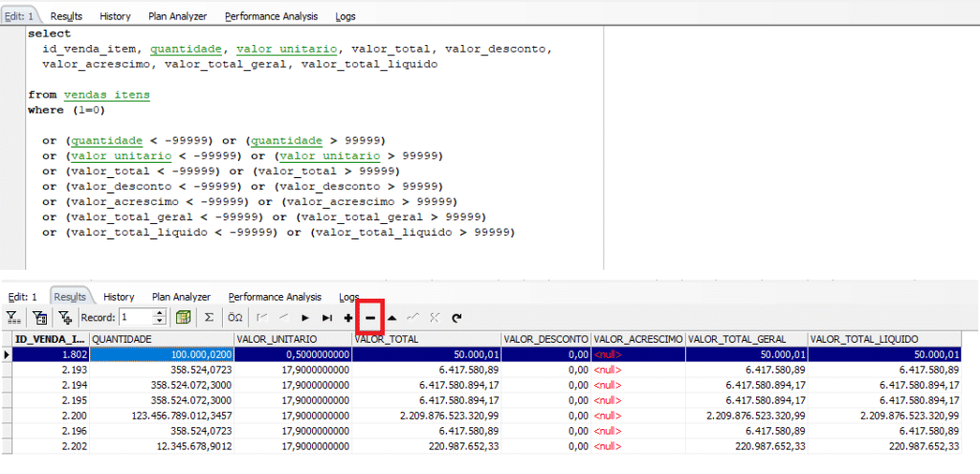Jump to the last record
Viewport: 980px width, 474px height.
point(326,317)
